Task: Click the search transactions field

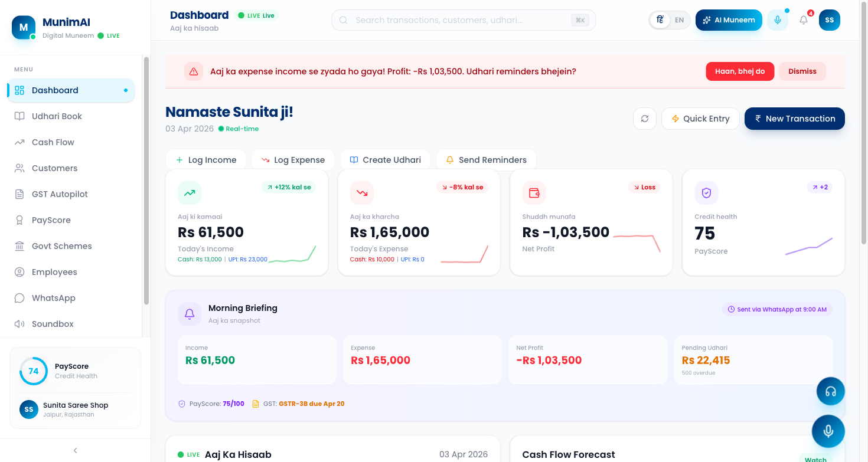Action: 464,19
